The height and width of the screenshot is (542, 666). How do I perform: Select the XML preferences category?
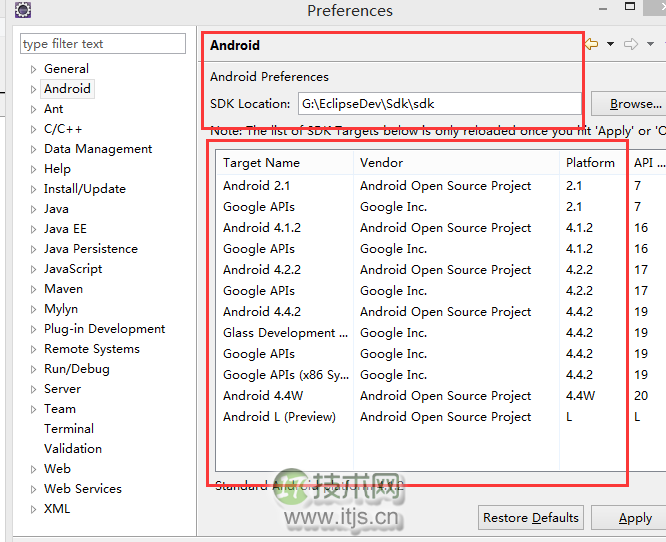coord(57,508)
